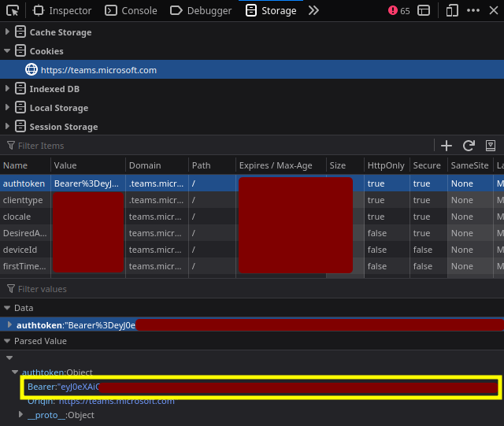Sort by Expires / Max-Age header
The height and width of the screenshot is (426, 504).
pyautogui.click(x=281, y=165)
